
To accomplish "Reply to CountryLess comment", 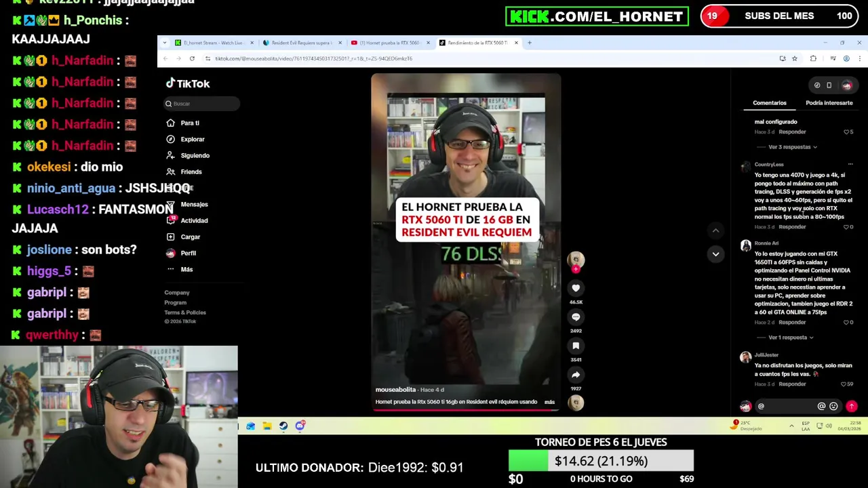I will tap(792, 227).
